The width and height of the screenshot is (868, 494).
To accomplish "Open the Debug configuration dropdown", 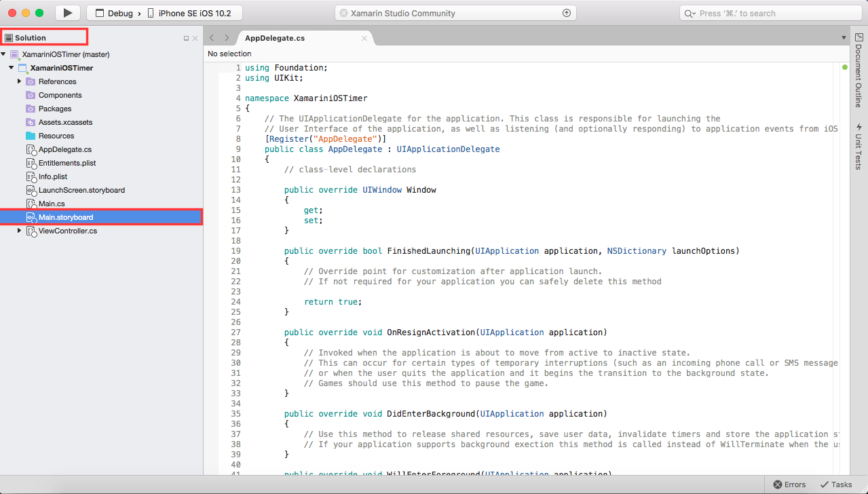I will point(119,12).
